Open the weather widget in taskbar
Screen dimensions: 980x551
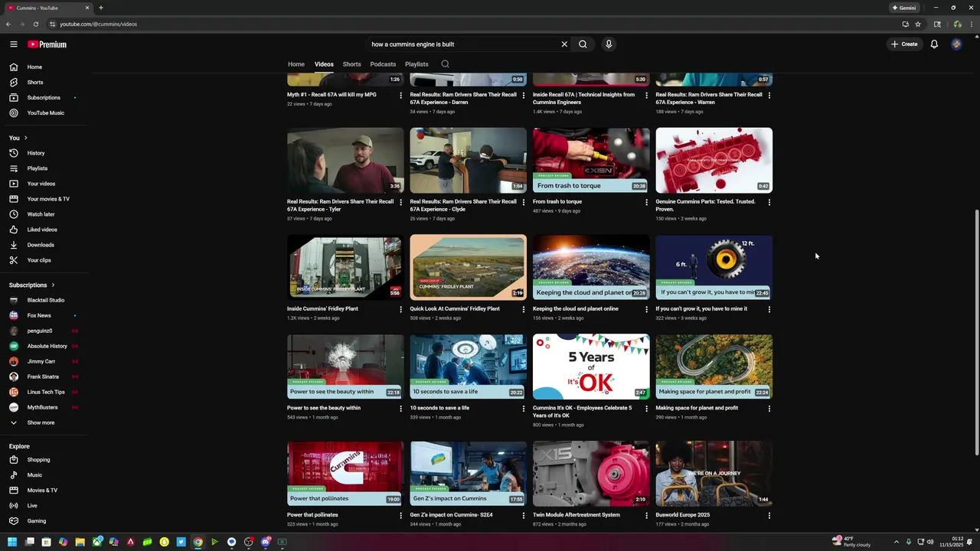tap(852, 542)
